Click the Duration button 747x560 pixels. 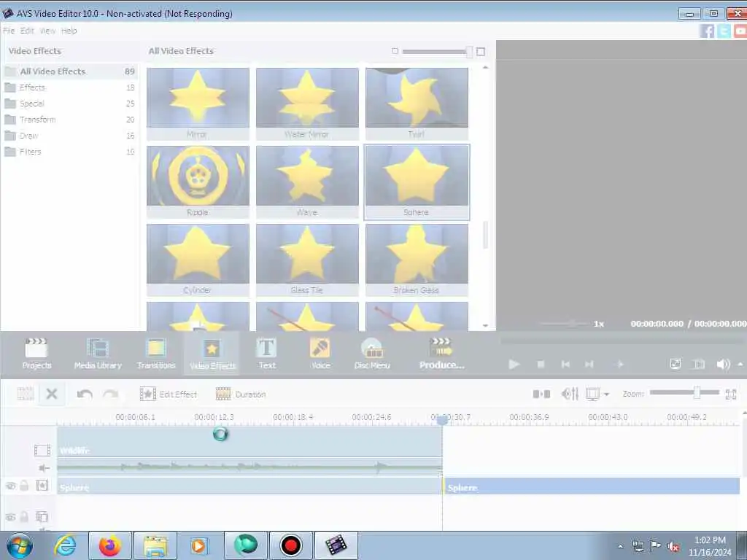point(241,394)
